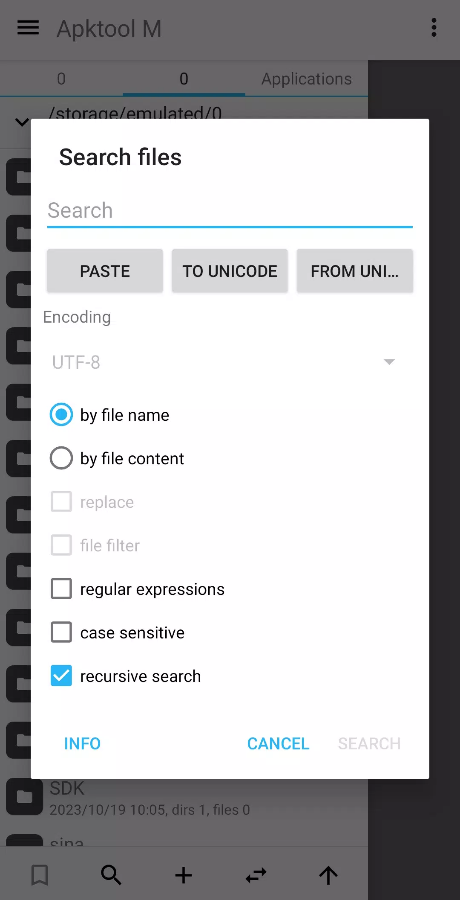Image resolution: width=460 pixels, height=900 pixels.
Task: Enable the case sensitive checkbox
Action: pyautogui.click(x=118, y=633)
